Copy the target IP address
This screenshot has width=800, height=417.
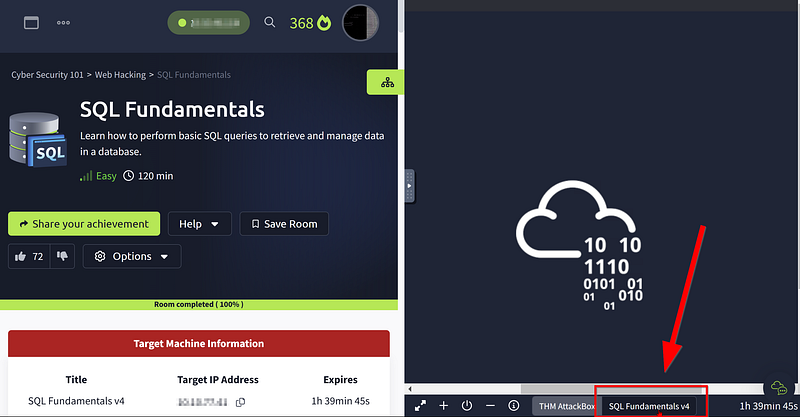[240, 402]
